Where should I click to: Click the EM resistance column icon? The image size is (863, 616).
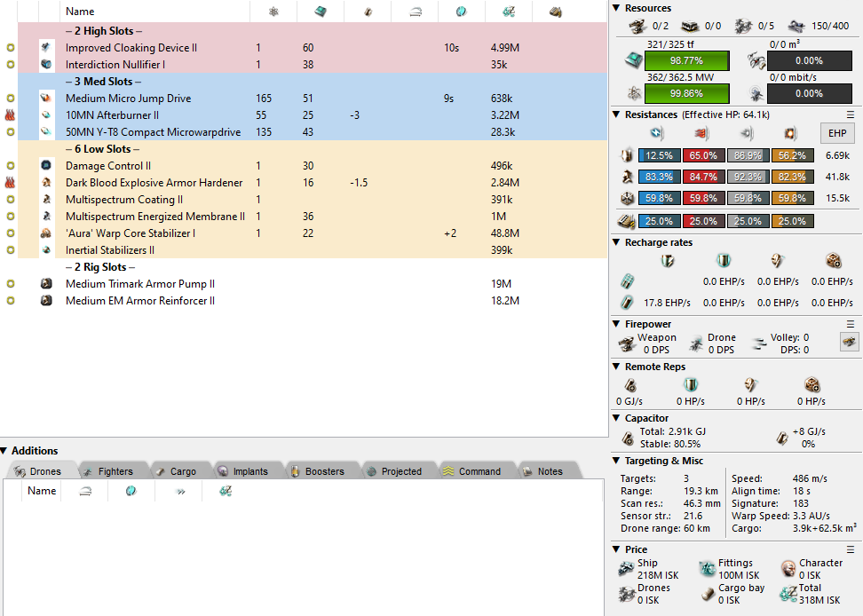coord(657,133)
